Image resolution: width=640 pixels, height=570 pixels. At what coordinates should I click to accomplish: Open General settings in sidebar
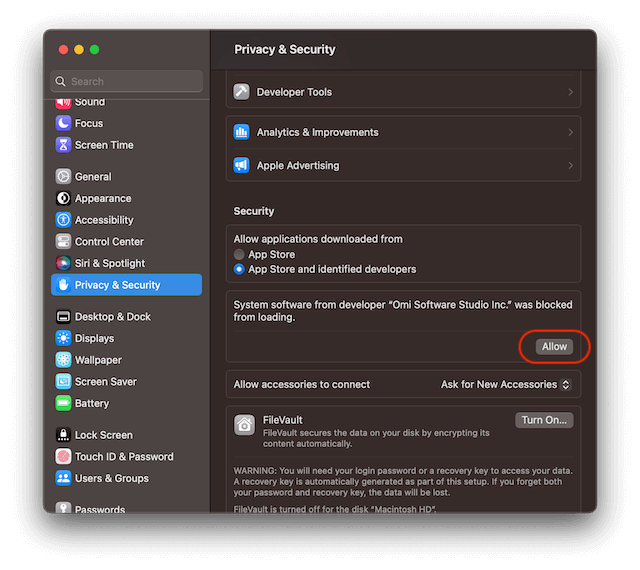click(x=93, y=177)
